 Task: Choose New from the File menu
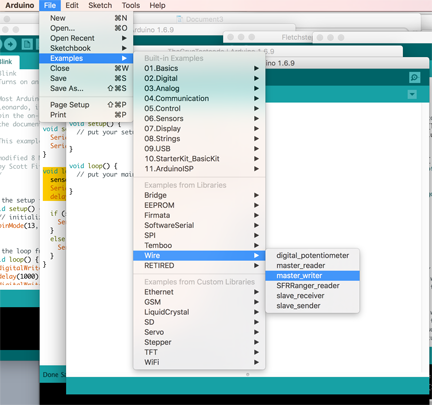tap(86, 18)
